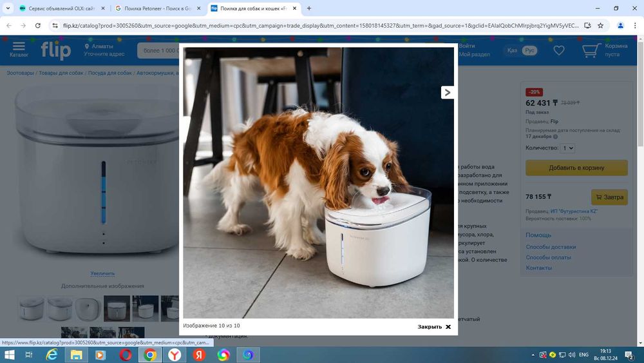This screenshot has height=363, width=644.
Task: Open seller ИП Футуристика KZ link
Action: pyautogui.click(x=574, y=211)
